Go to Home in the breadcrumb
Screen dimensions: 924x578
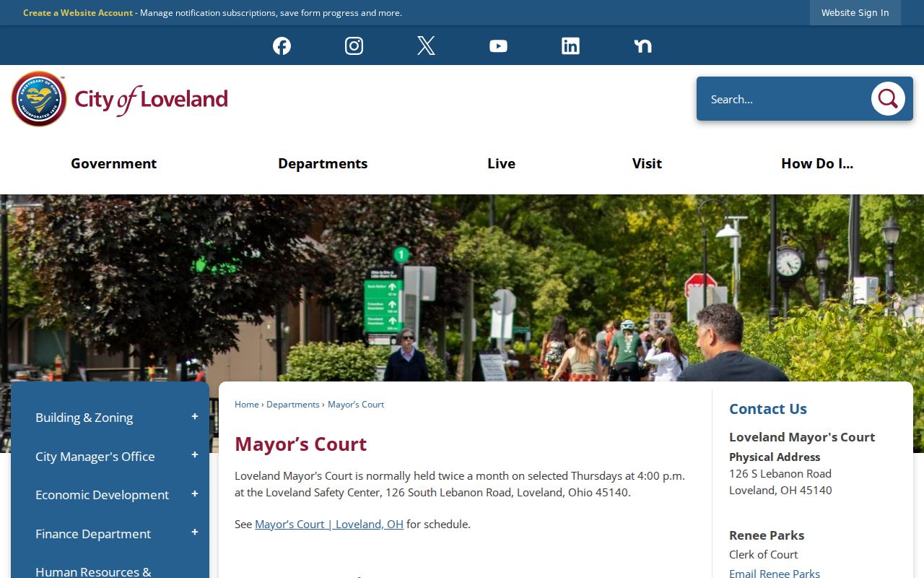pyautogui.click(x=247, y=405)
